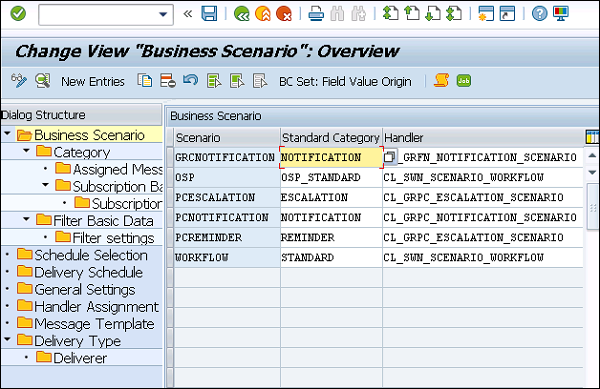This screenshot has width=600, height=389.
Task: Collapse the Filter Basic Data node
Action: 26,219
